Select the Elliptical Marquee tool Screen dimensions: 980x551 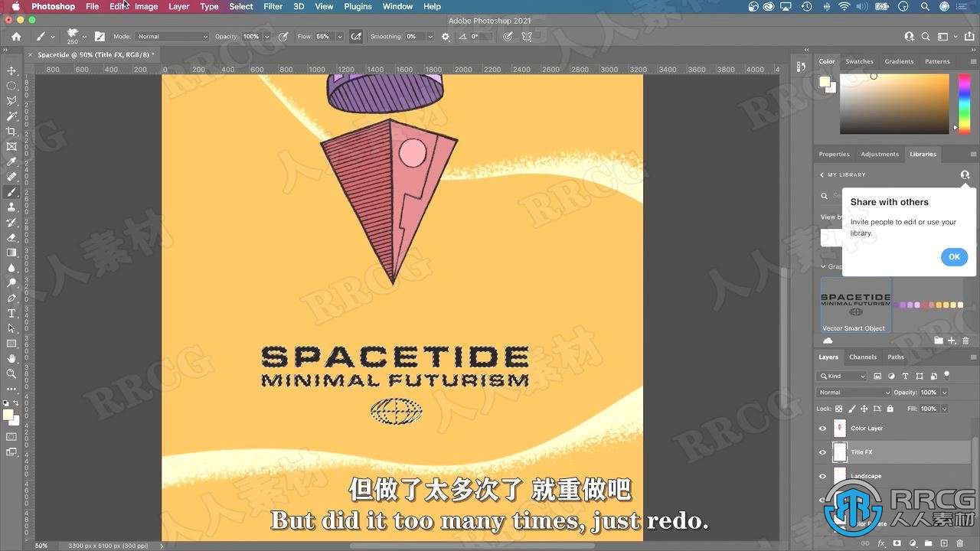pos(11,86)
